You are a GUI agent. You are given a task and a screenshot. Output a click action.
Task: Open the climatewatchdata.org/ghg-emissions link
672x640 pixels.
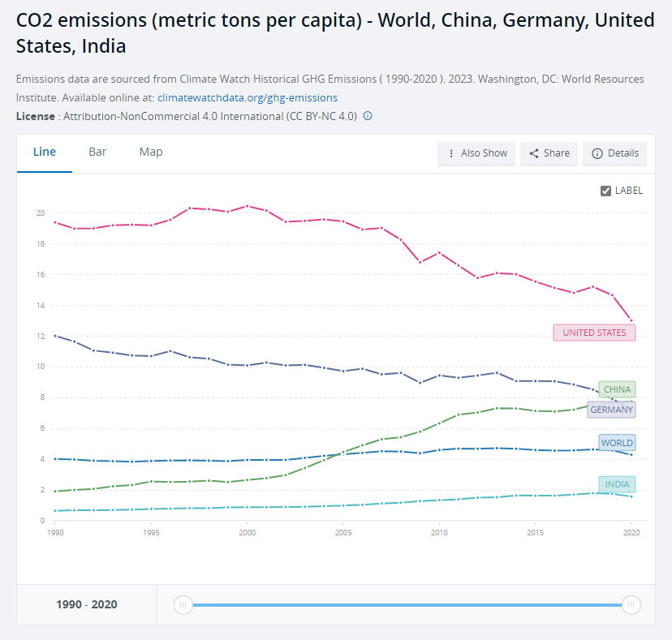point(248,97)
